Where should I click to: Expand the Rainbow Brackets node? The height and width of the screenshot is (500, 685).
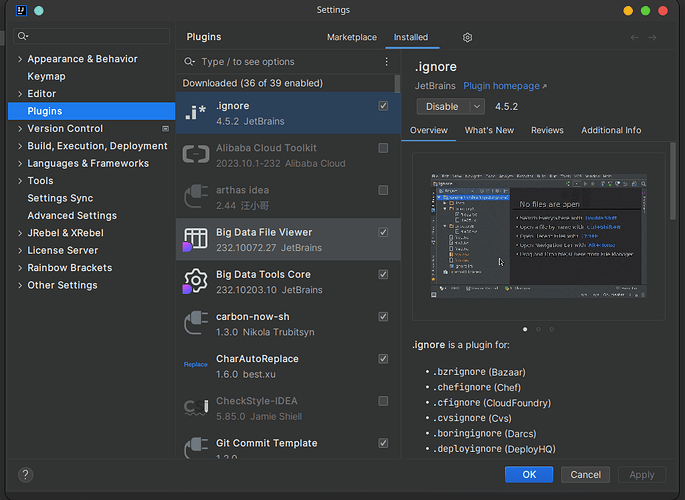click(20, 268)
